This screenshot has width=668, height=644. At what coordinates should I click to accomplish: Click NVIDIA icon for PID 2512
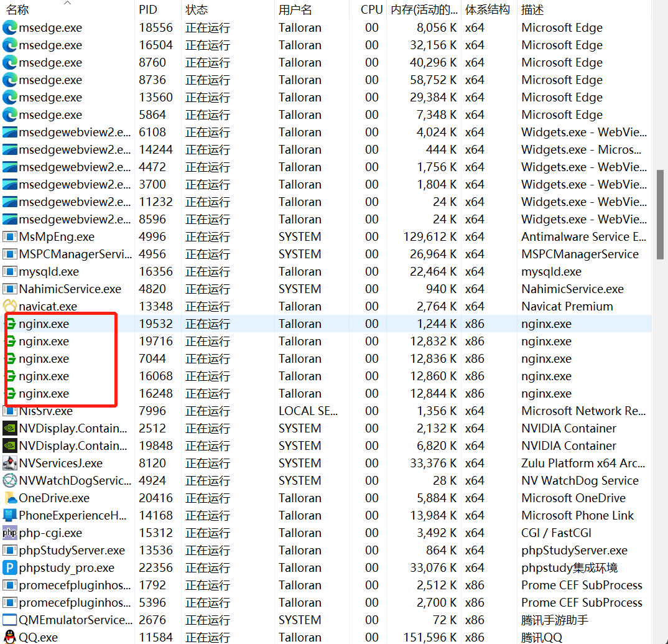10,428
